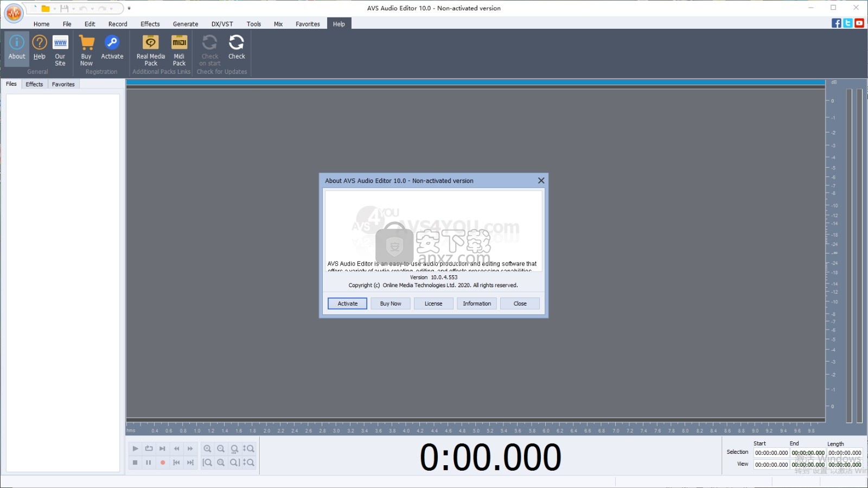Jump to next marker button
This screenshot has height=488, width=868.
190,462
